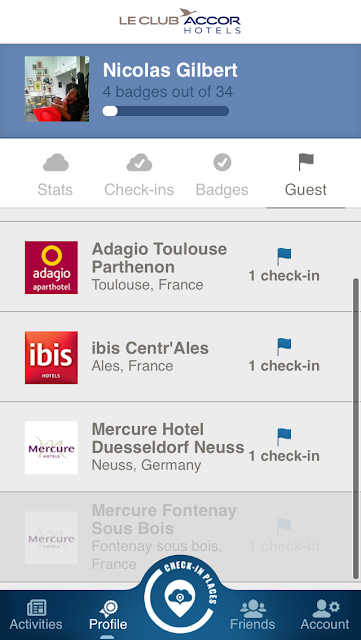Select the Guest flag icon

coord(306,162)
